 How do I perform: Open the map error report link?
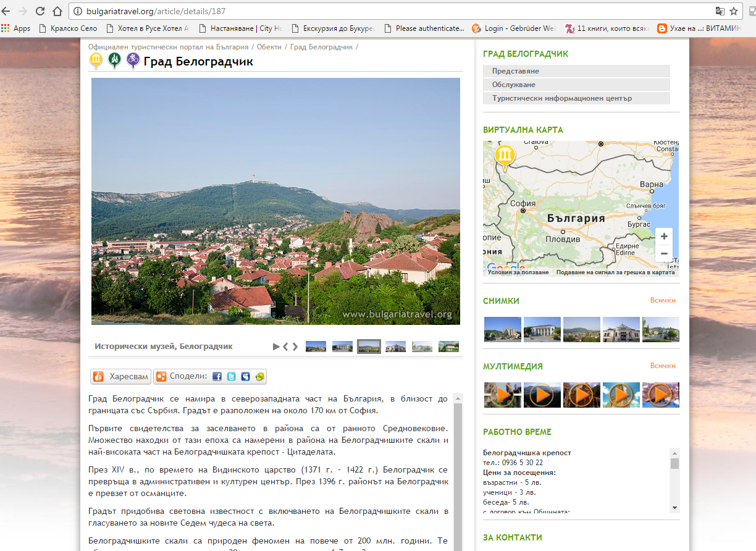[x=615, y=272]
